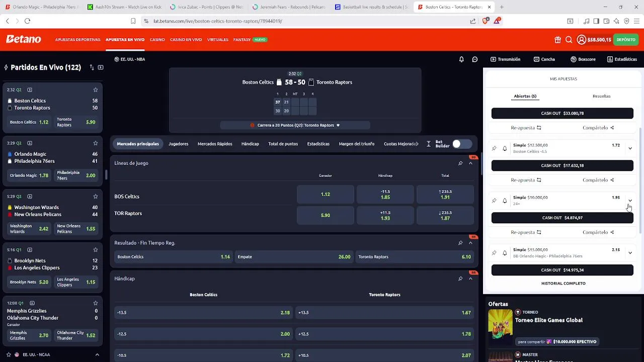Switch to the Mercados Rápidos tab
Screen dimensions: 644x362
215,144
